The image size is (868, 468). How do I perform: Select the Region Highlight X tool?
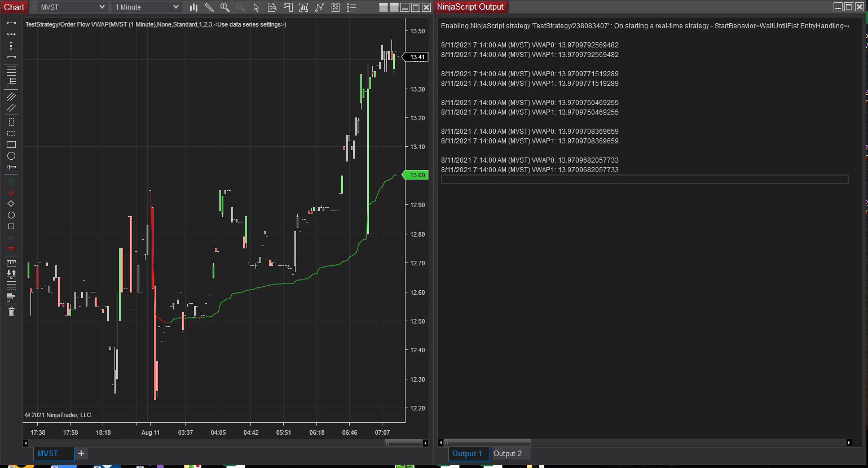(x=11, y=122)
